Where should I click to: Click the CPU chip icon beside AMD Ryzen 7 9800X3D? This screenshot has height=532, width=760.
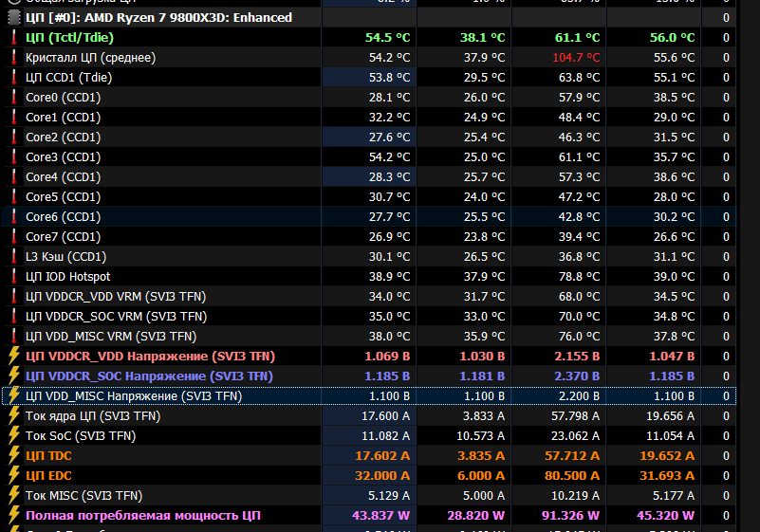[14, 17]
